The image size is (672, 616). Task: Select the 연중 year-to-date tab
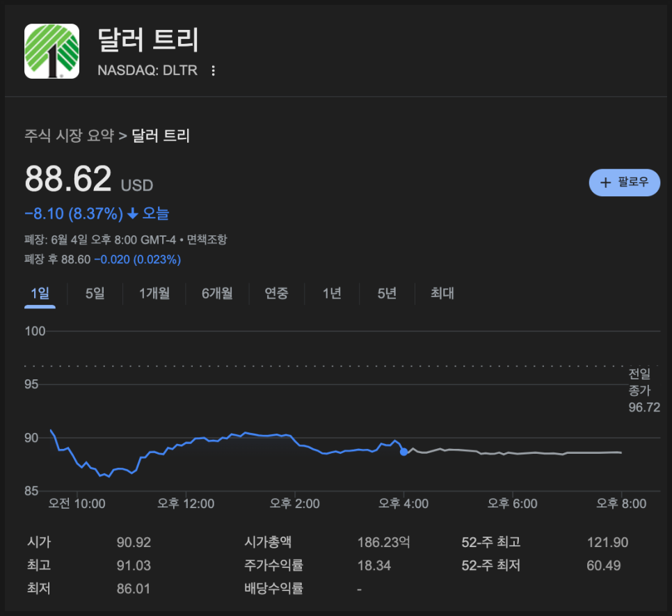[x=276, y=294]
